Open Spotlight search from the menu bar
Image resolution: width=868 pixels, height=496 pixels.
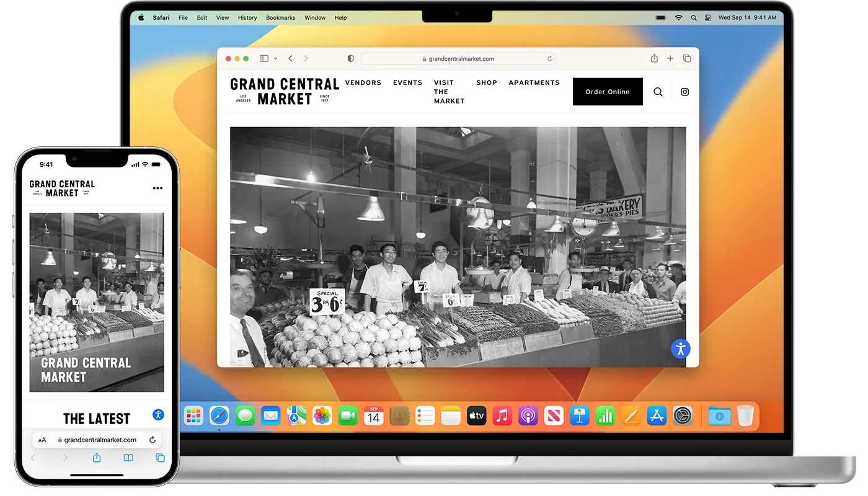(x=694, y=18)
